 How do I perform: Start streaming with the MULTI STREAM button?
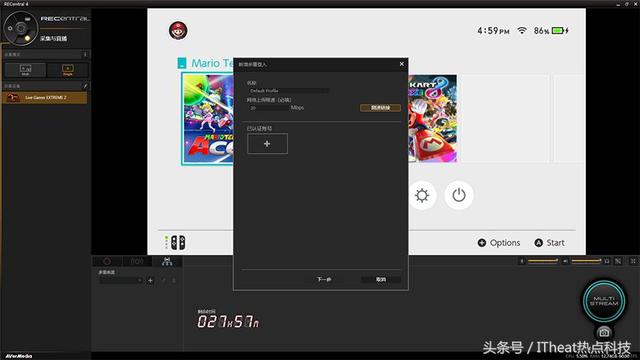coord(604,301)
